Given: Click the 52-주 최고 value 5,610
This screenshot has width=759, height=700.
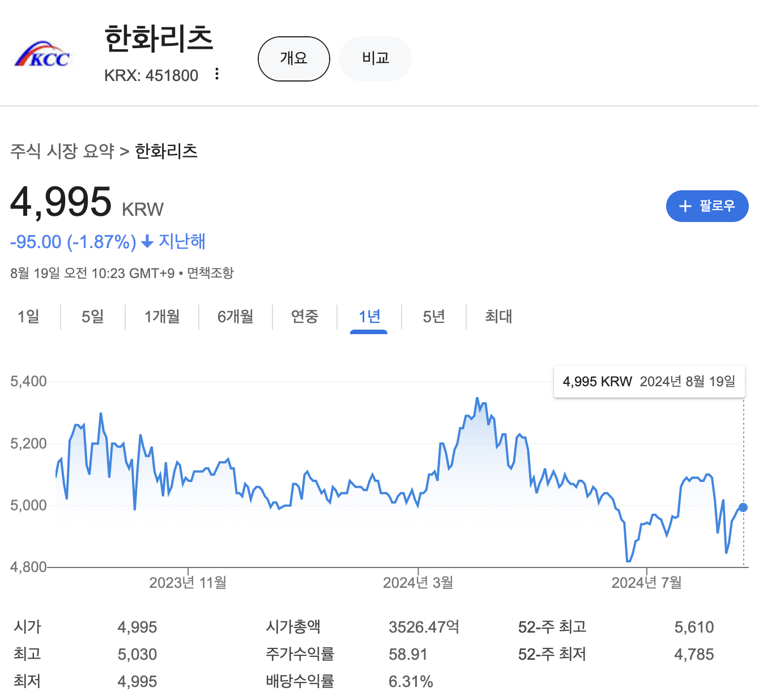Looking at the screenshot, I should 694,628.
